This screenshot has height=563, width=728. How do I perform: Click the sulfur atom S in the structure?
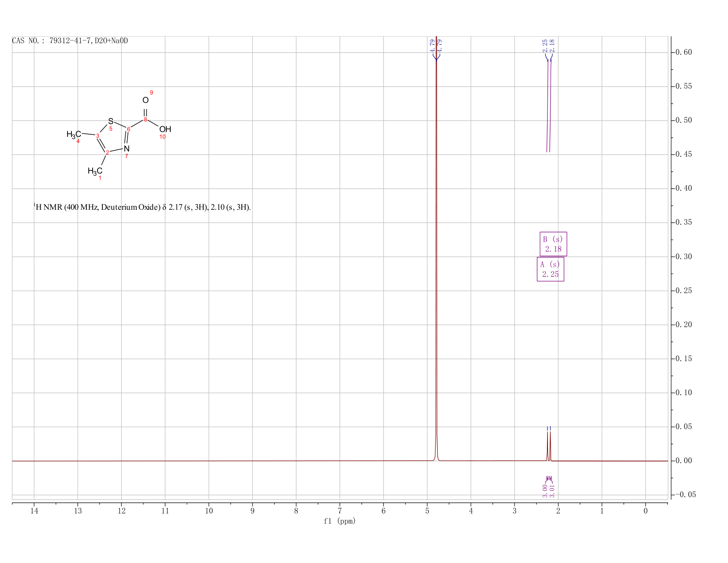[111, 121]
